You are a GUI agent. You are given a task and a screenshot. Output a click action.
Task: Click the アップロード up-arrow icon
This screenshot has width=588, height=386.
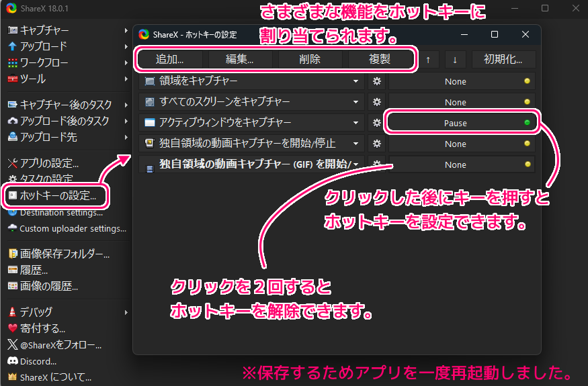[13, 46]
